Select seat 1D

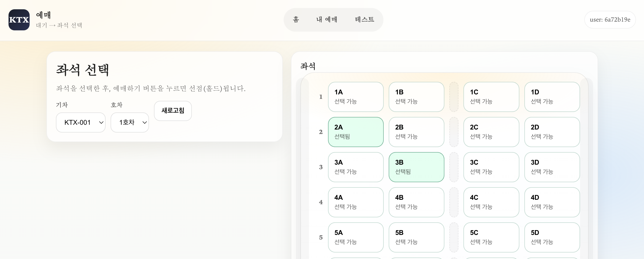click(552, 97)
